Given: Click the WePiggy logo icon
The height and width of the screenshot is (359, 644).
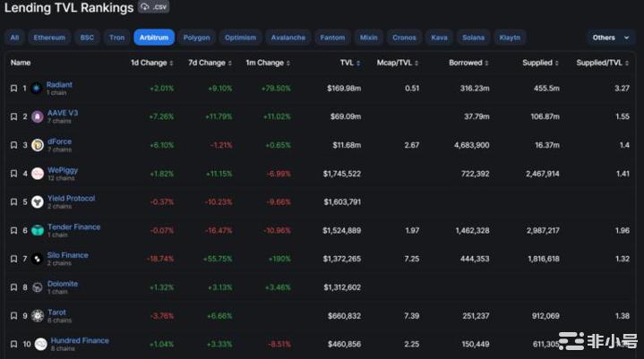Looking at the screenshot, I should [x=38, y=174].
